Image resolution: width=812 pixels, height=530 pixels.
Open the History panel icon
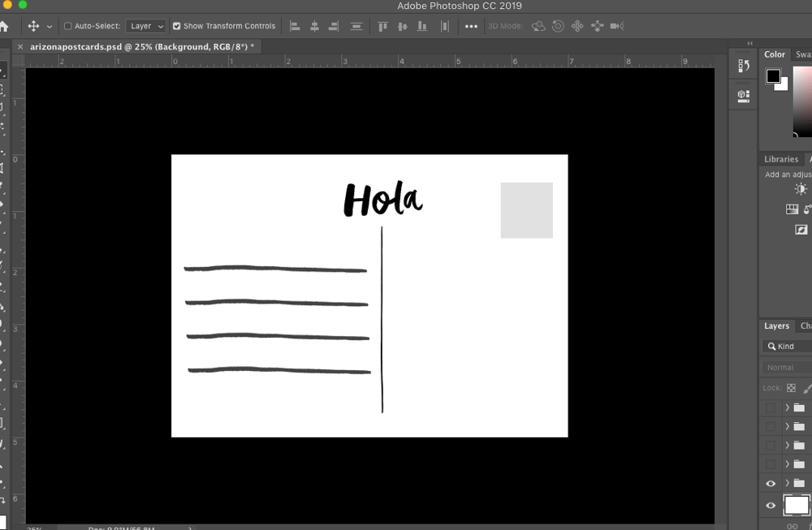[x=744, y=66]
